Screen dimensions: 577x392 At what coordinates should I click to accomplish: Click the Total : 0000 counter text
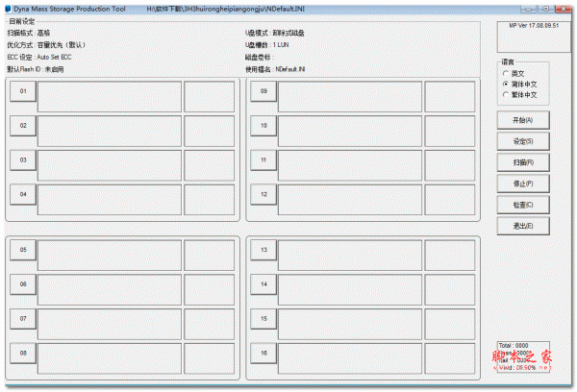click(514, 346)
